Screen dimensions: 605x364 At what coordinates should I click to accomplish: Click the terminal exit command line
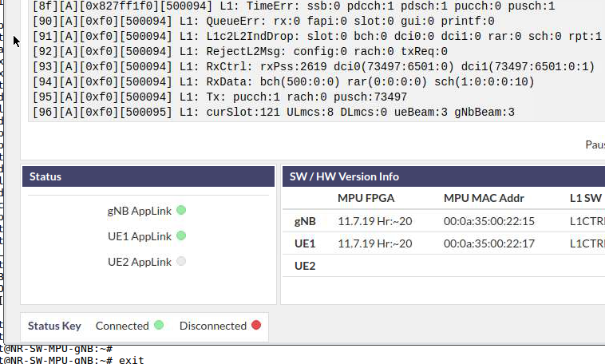tap(72, 360)
